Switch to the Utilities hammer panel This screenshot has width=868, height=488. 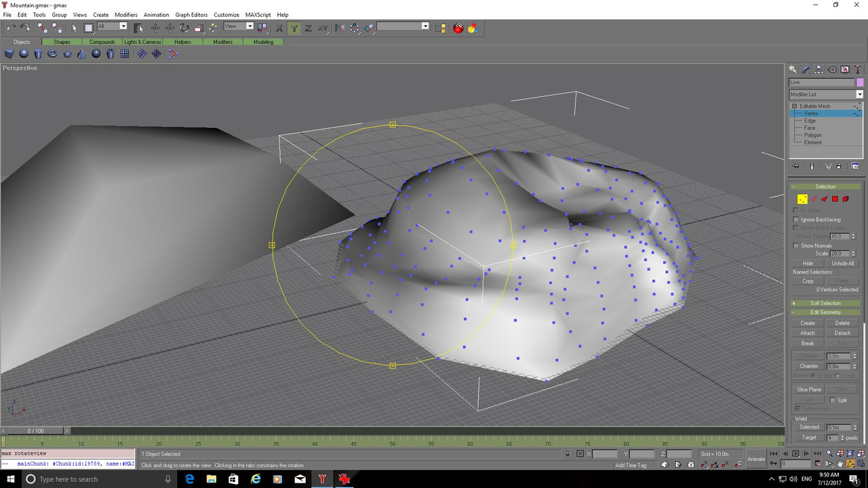(858, 69)
